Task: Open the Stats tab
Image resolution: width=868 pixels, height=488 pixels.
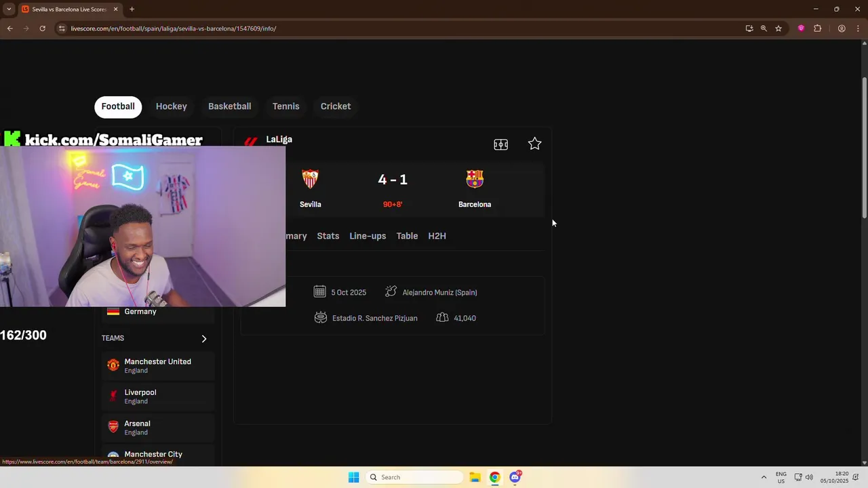Action: tap(328, 236)
